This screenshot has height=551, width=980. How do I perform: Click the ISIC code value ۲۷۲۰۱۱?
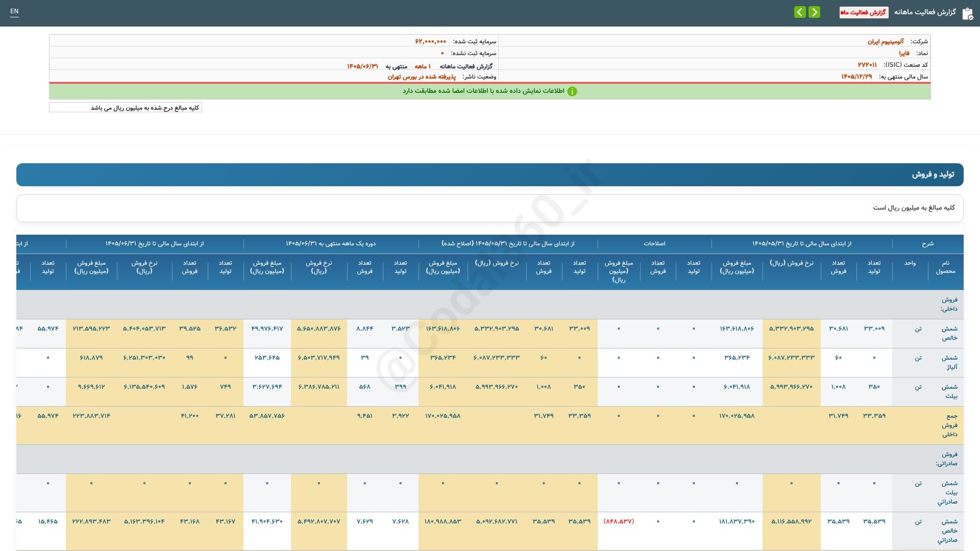[x=867, y=65]
